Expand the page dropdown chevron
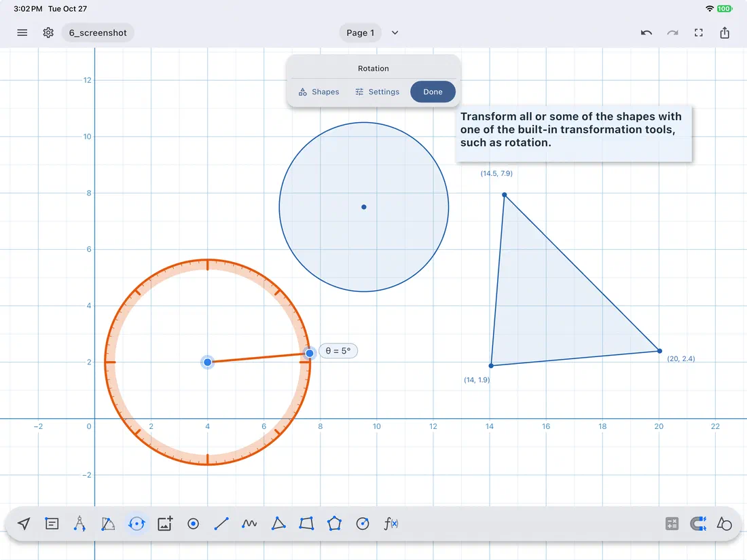Viewport: 747px width, 560px height. (x=395, y=33)
